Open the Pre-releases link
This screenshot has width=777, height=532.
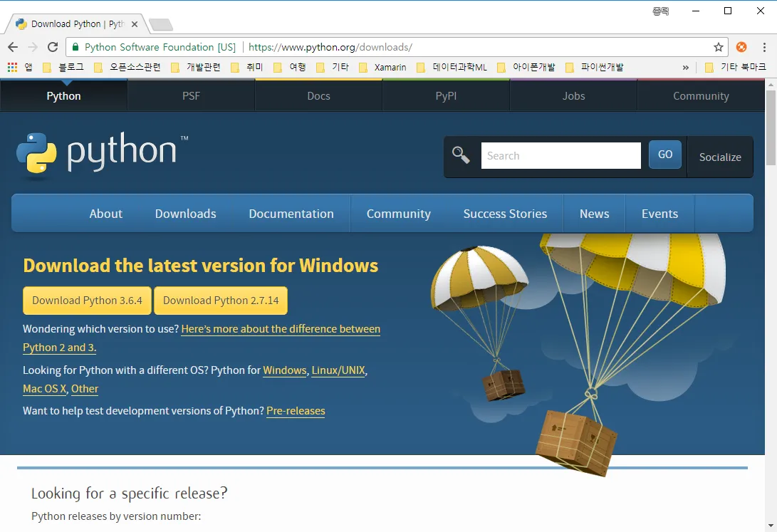coord(296,411)
